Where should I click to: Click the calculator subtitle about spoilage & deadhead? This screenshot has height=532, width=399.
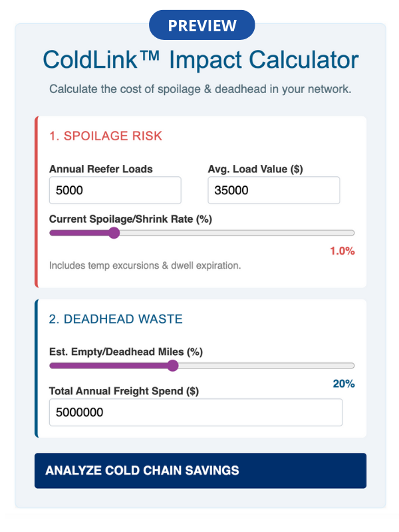click(x=200, y=89)
